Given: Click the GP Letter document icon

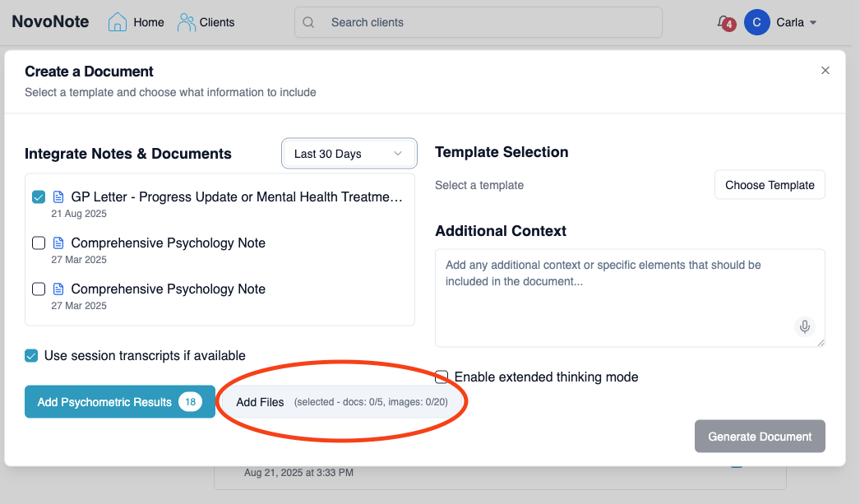Looking at the screenshot, I should click(x=58, y=197).
